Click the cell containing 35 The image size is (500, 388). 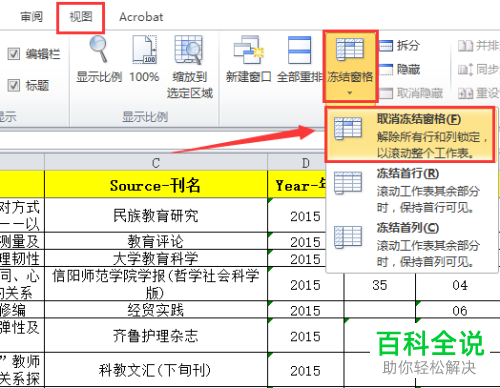click(380, 285)
